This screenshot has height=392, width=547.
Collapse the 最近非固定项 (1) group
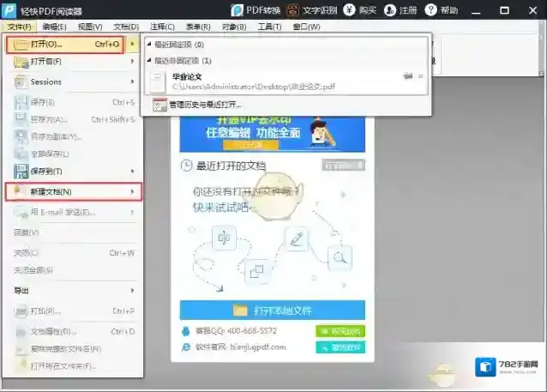point(149,60)
